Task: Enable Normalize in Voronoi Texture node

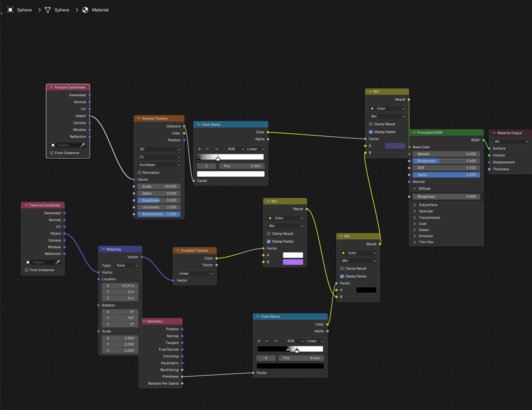Action: point(140,172)
